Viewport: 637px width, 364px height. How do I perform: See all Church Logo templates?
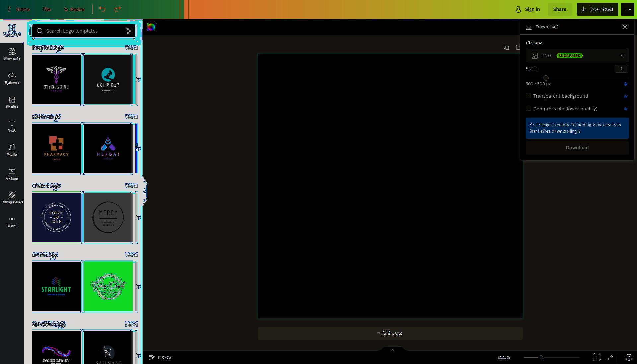click(x=131, y=186)
